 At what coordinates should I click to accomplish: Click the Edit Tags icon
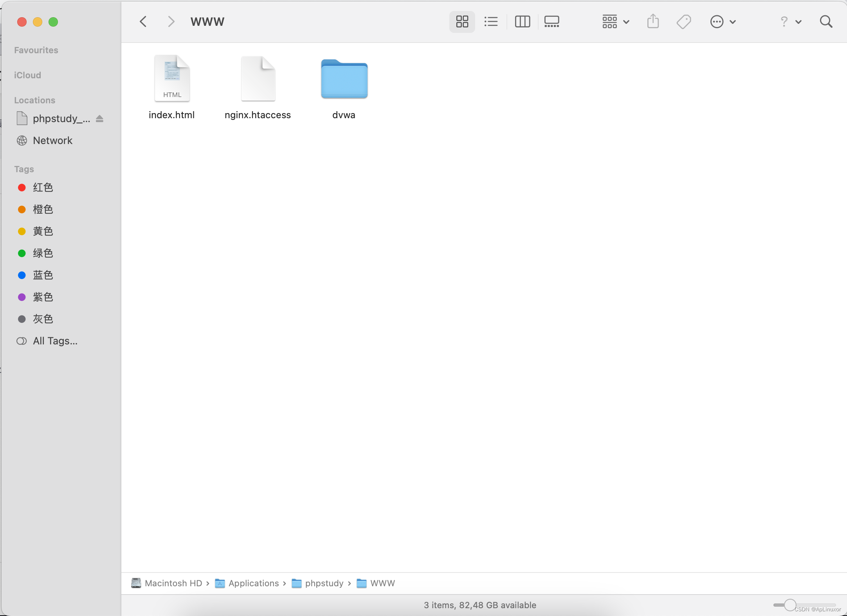click(683, 22)
